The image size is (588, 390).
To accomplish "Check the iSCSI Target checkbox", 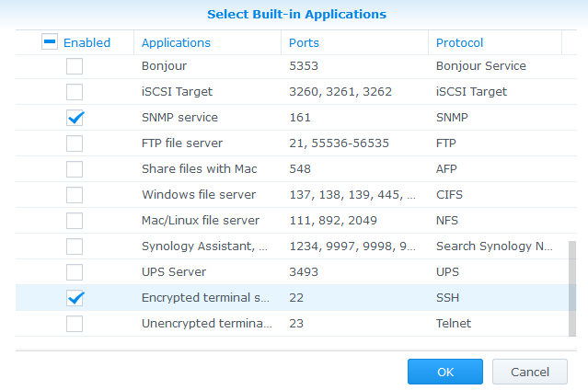I will [x=75, y=92].
